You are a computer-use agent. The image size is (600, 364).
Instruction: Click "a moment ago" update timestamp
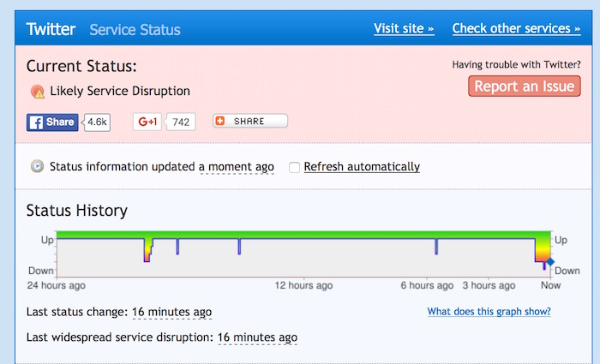click(237, 166)
